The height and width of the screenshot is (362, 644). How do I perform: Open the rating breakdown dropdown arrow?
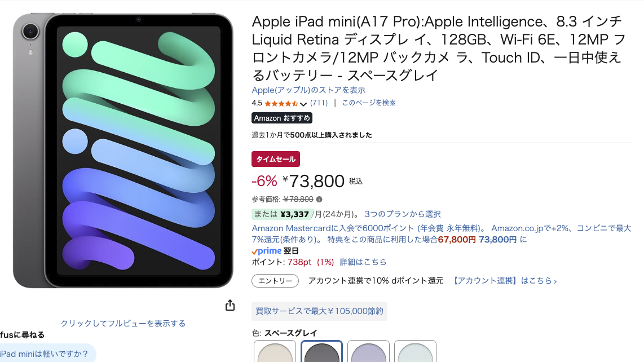coord(303,104)
